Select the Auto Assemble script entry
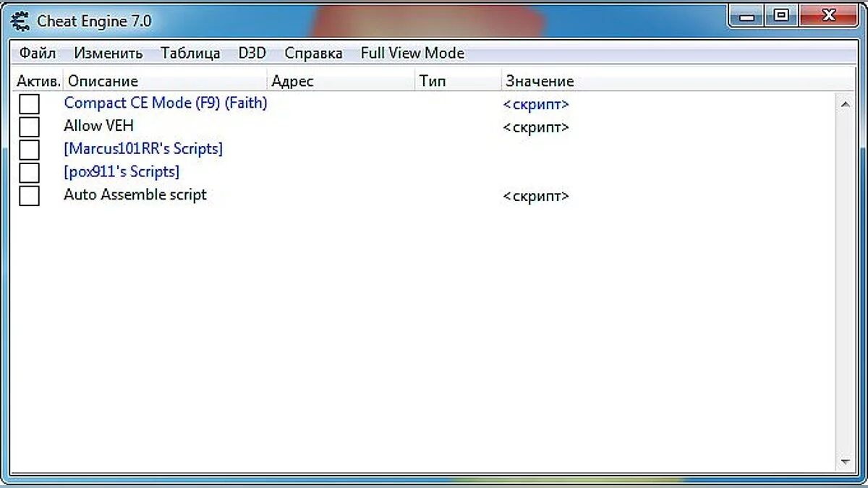Viewport: 868px width, 488px height. (135, 194)
